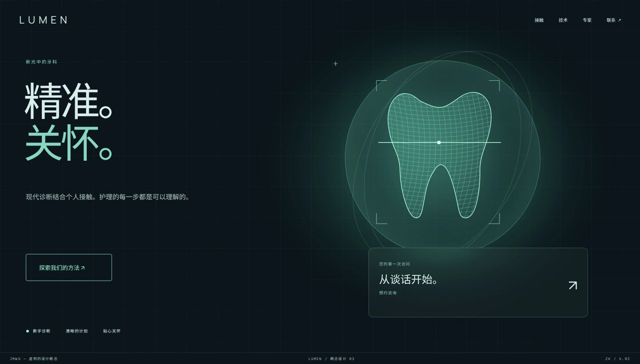The height and width of the screenshot is (364, 640).
Task: Click the 您的第一次访问 label
Action: click(x=395, y=264)
